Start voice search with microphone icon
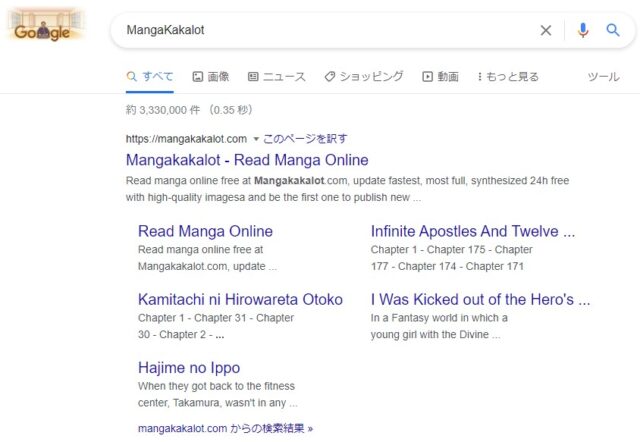This screenshot has height=442, width=640. click(583, 30)
